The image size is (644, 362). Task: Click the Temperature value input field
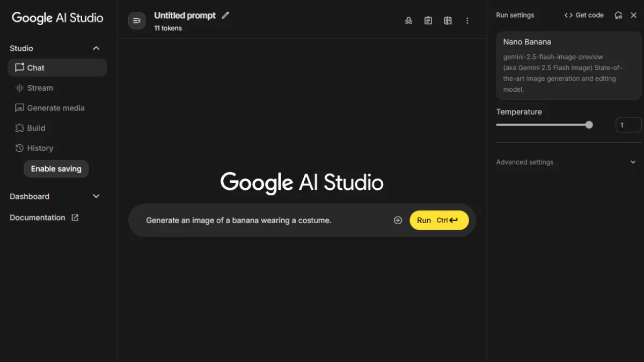(628, 125)
